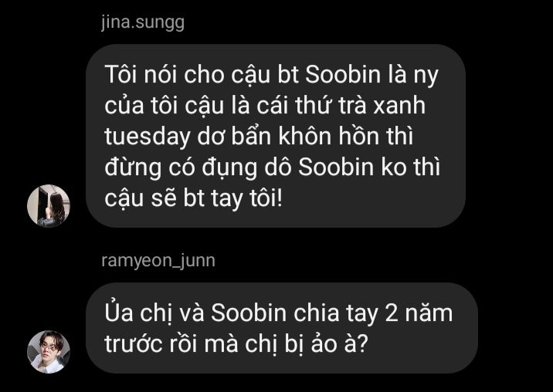
Task: Open jina.sungg's profile picture
Action: pyautogui.click(x=49, y=205)
